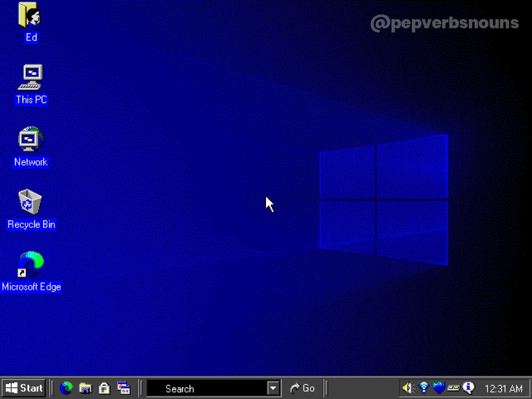Select the Microsoft Edge label text

point(31,287)
